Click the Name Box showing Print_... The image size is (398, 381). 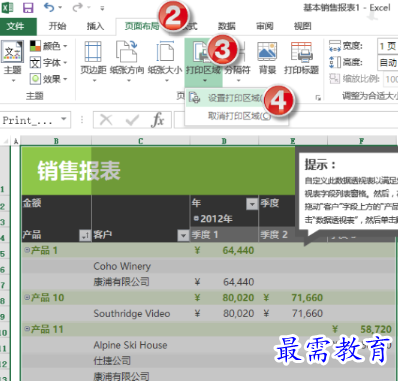click(29, 120)
